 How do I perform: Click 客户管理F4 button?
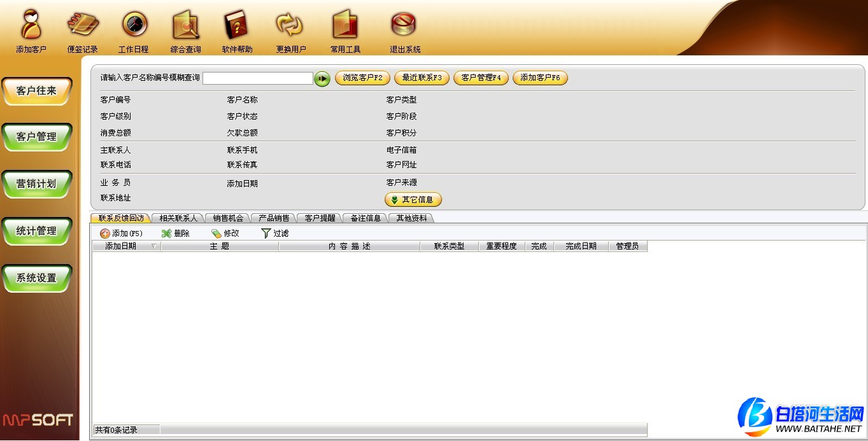(x=481, y=78)
